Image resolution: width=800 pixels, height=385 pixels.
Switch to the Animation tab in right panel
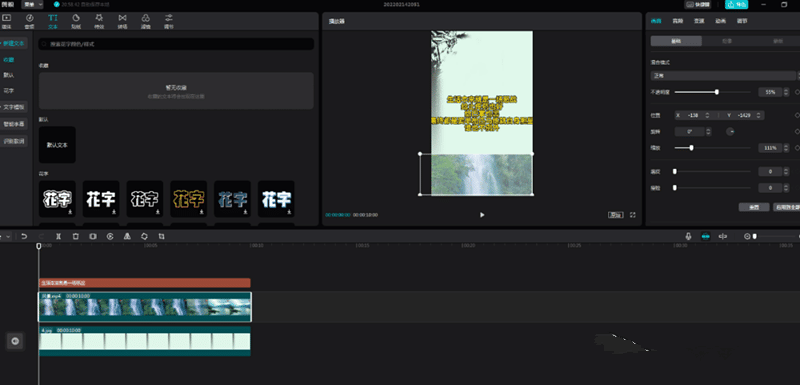tap(720, 21)
